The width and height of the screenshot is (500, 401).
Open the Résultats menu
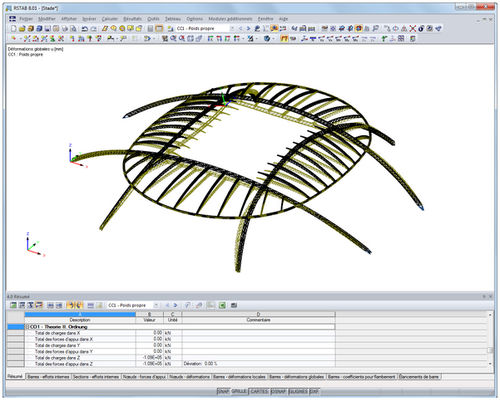click(132, 19)
